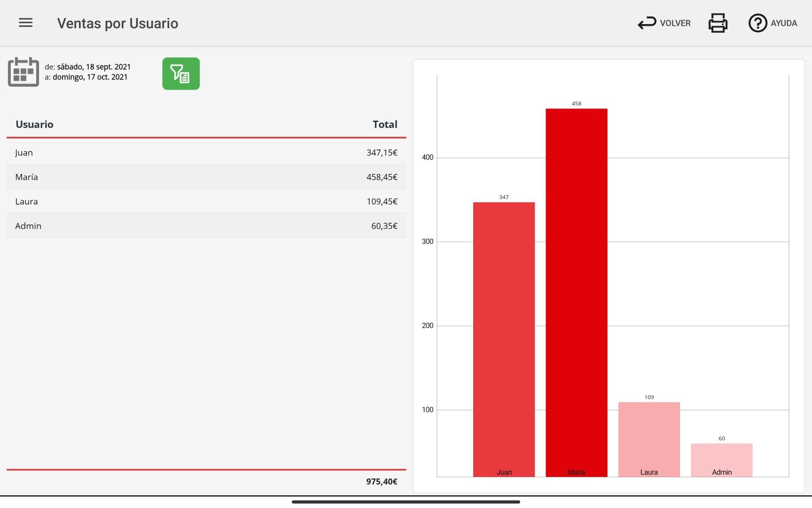Select the Laura row in the table
The width and height of the screenshot is (812, 508).
click(x=206, y=202)
